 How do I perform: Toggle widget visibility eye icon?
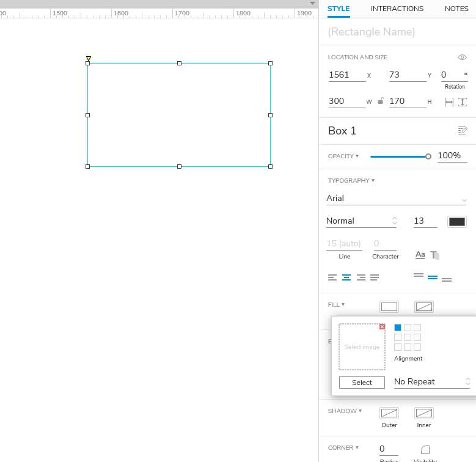[x=462, y=57]
